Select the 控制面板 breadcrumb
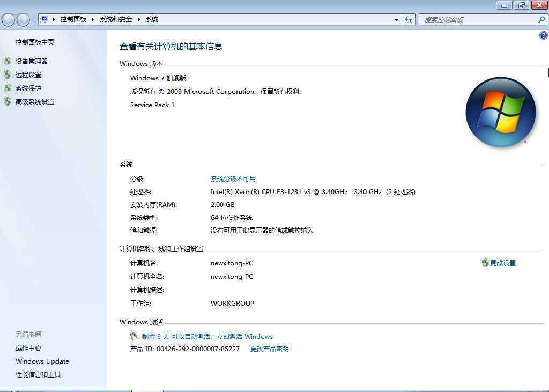Image resolution: width=549 pixels, height=392 pixels. [x=73, y=19]
